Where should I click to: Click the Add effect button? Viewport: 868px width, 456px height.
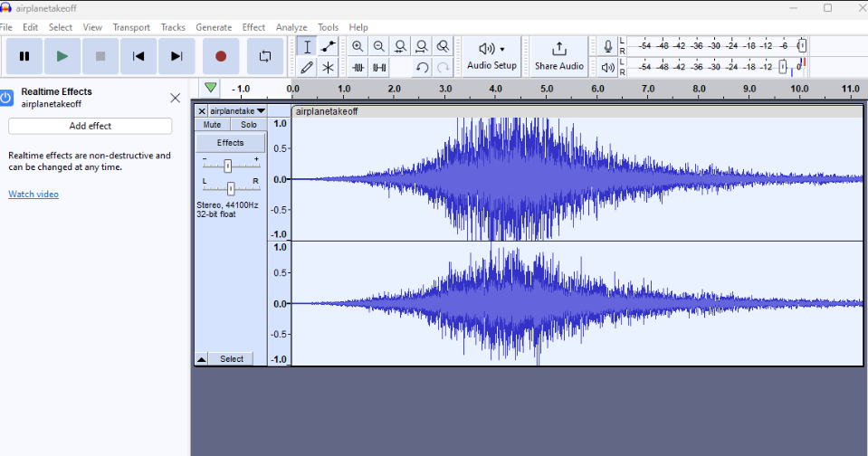tap(90, 126)
